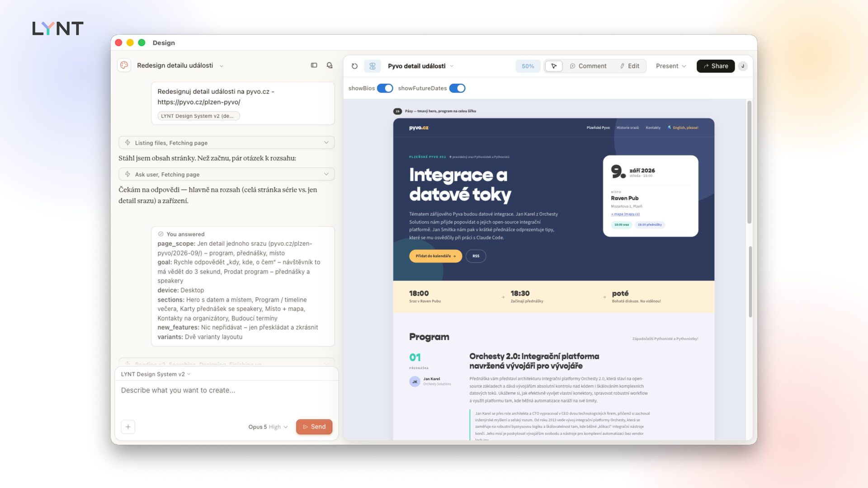Switch to Comment mode

[588, 66]
